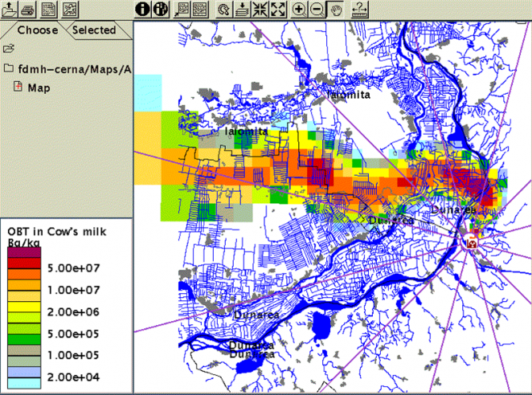Click the open file icon in toolbar
532x395 pixels.
pos(9,10)
